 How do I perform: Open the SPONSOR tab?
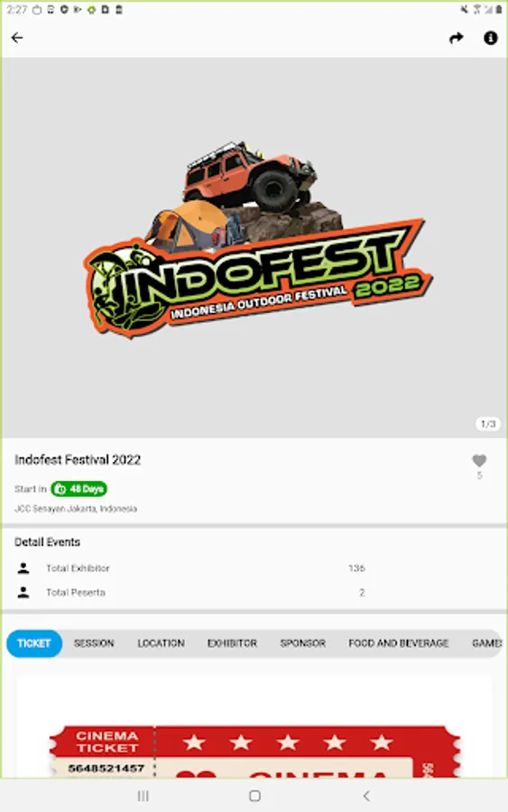(x=303, y=643)
